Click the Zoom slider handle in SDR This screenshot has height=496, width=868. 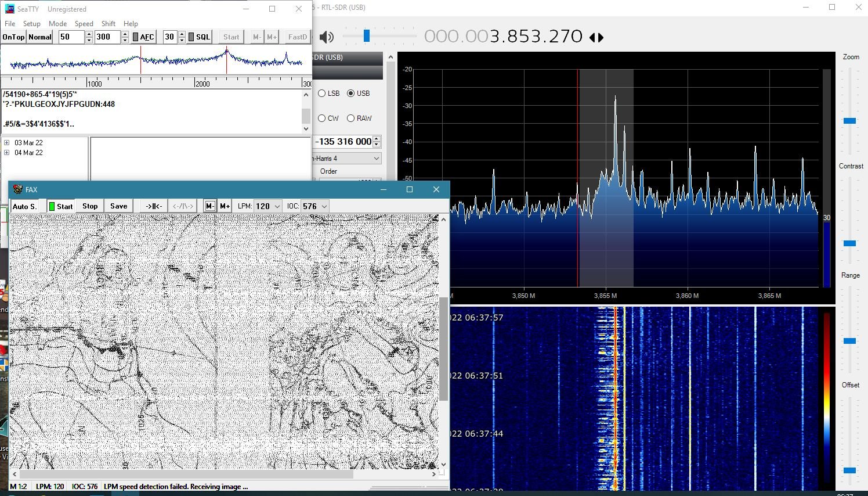[x=850, y=121]
